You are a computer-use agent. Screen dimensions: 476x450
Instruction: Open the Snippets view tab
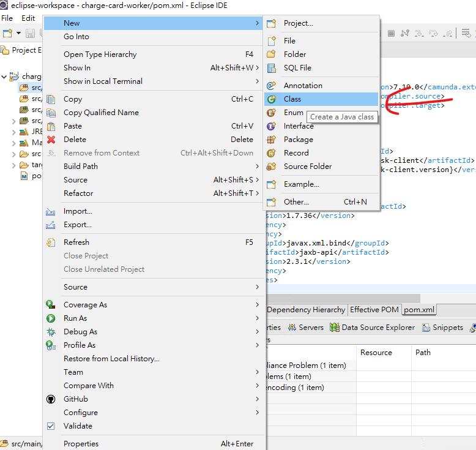coord(443,328)
